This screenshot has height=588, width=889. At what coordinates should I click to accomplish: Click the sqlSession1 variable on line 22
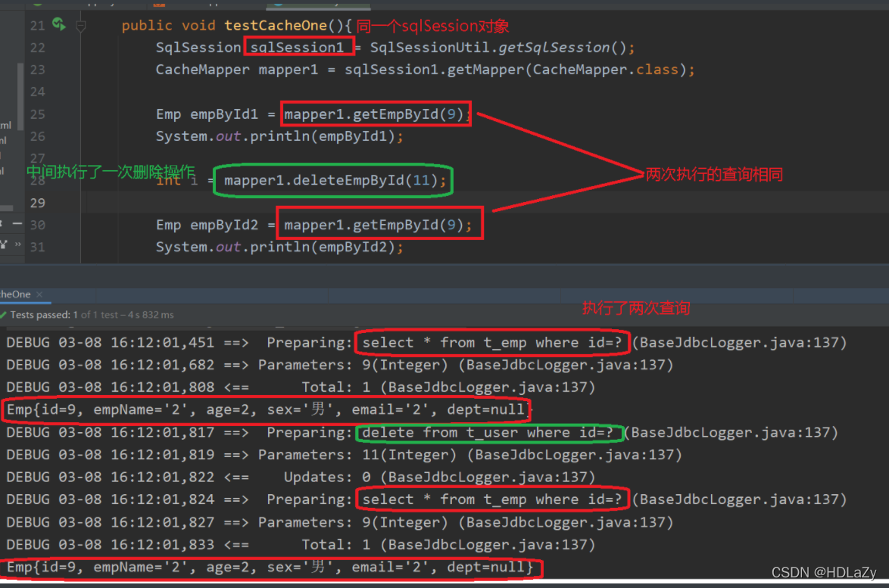click(x=297, y=48)
